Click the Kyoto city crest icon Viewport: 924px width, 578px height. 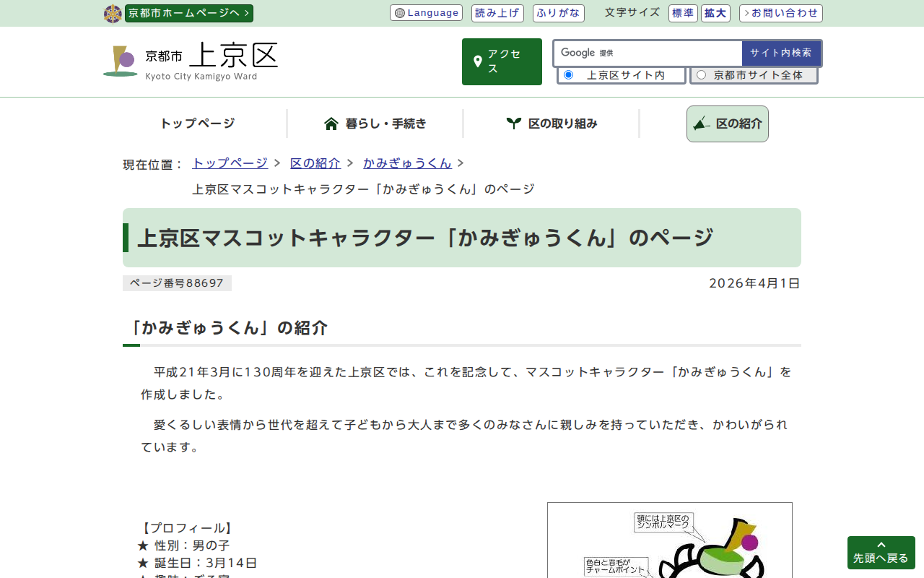pyautogui.click(x=113, y=14)
